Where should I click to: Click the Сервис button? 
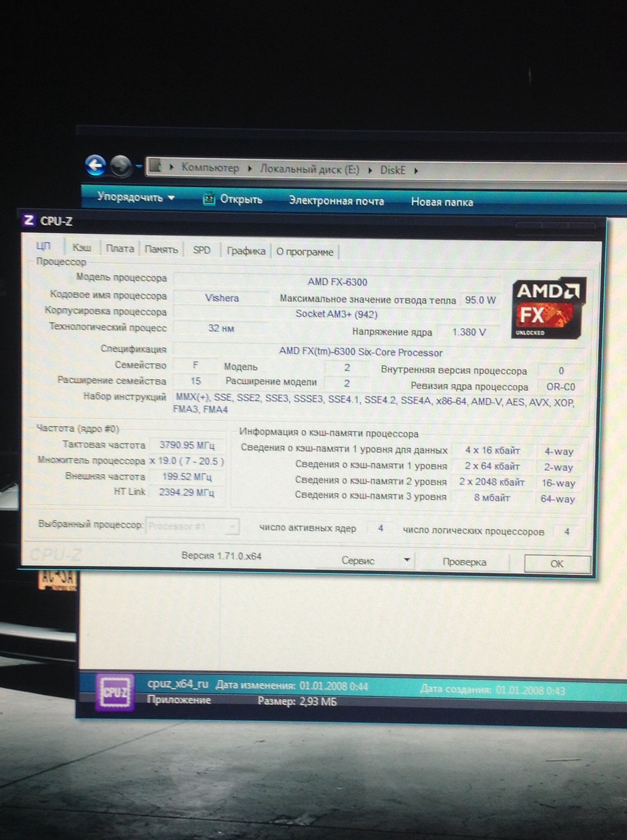358,561
